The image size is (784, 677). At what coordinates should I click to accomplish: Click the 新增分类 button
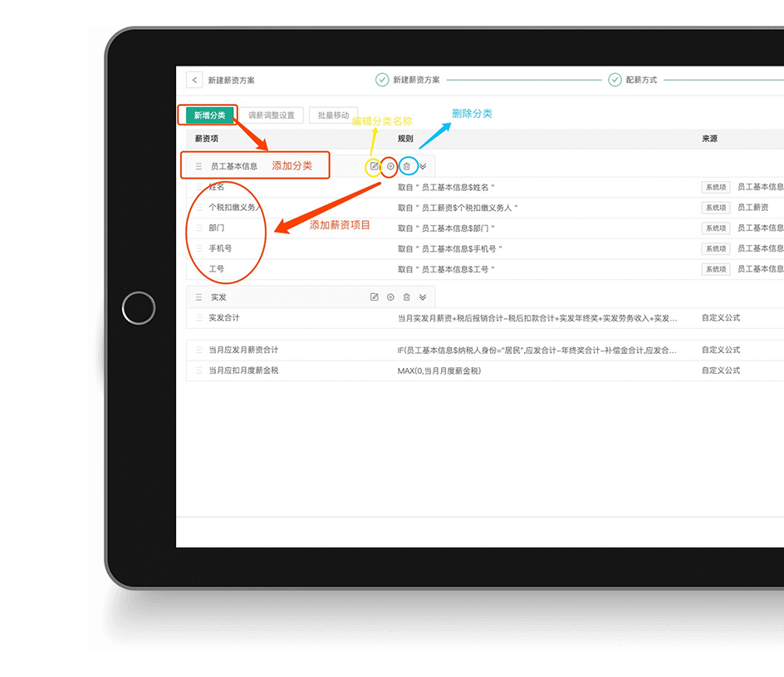pyautogui.click(x=209, y=115)
